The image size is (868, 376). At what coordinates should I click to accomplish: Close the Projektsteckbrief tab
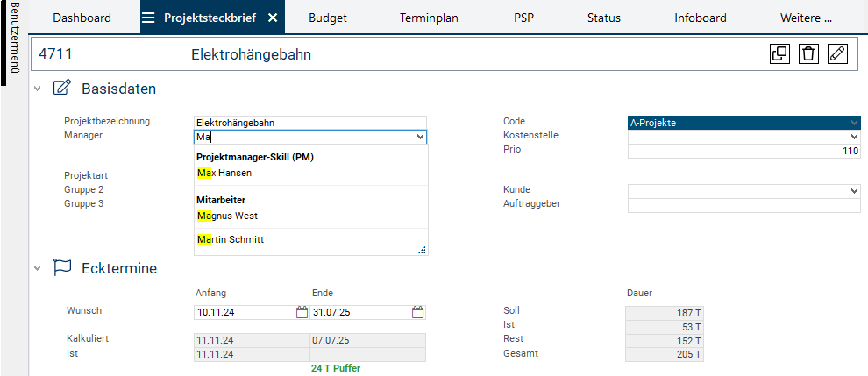(x=273, y=18)
